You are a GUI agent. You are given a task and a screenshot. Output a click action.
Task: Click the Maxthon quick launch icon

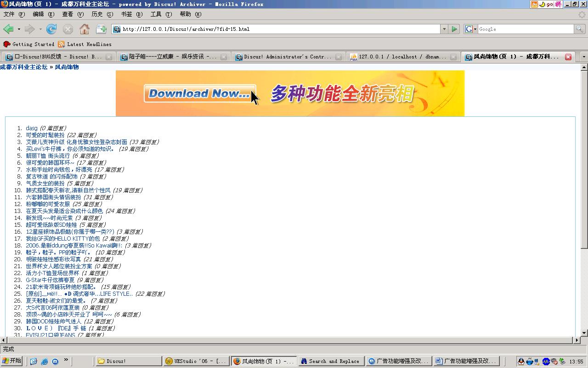55,362
